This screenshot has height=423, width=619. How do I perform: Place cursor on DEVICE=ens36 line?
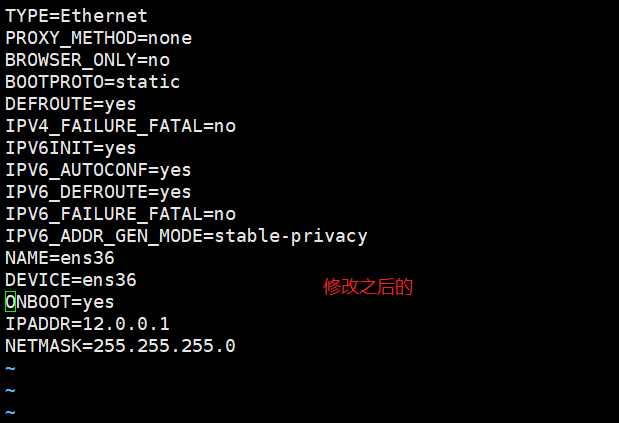pyautogui.click(x=70, y=280)
